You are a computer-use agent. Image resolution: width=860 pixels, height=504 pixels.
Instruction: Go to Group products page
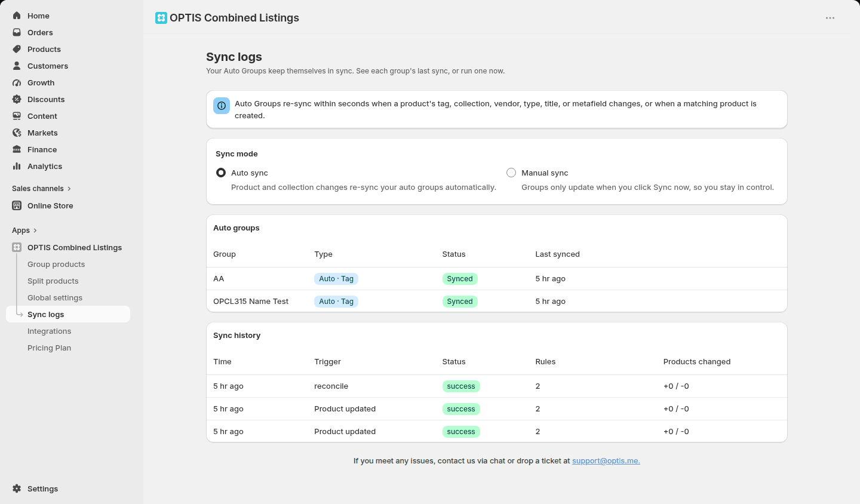56,264
